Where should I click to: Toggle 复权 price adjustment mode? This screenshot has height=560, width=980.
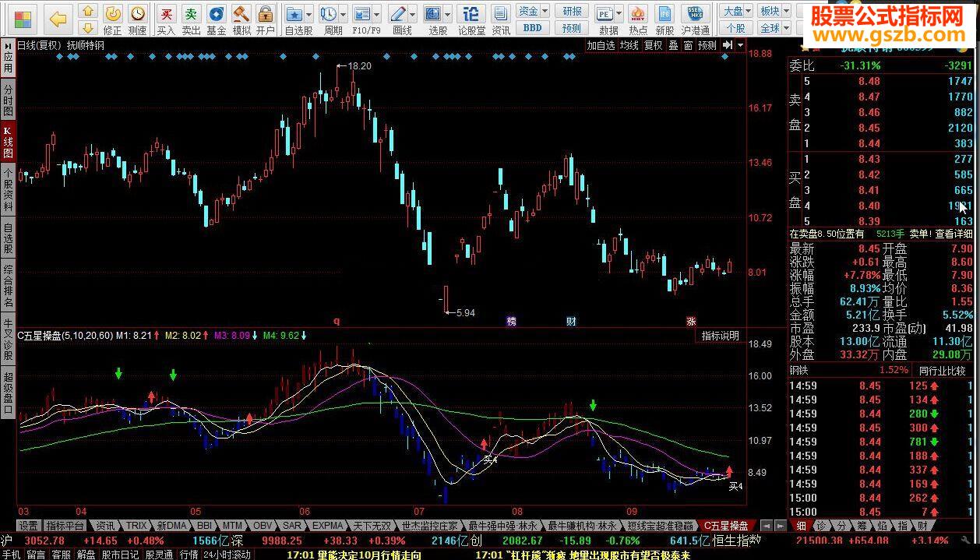[653, 45]
